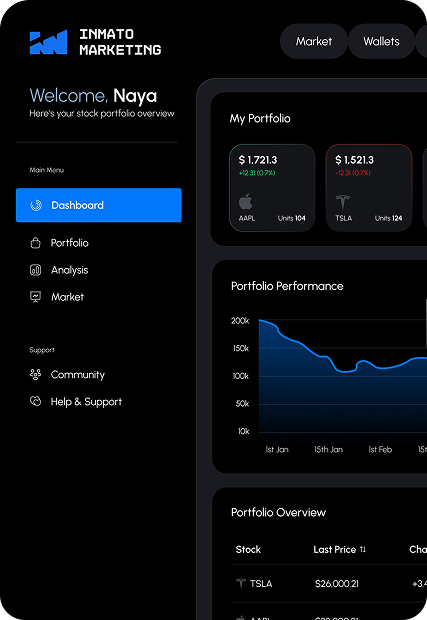This screenshot has width=427, height=620.
Task: Click the 200k axis label on chart
Action: coord(240,321)
